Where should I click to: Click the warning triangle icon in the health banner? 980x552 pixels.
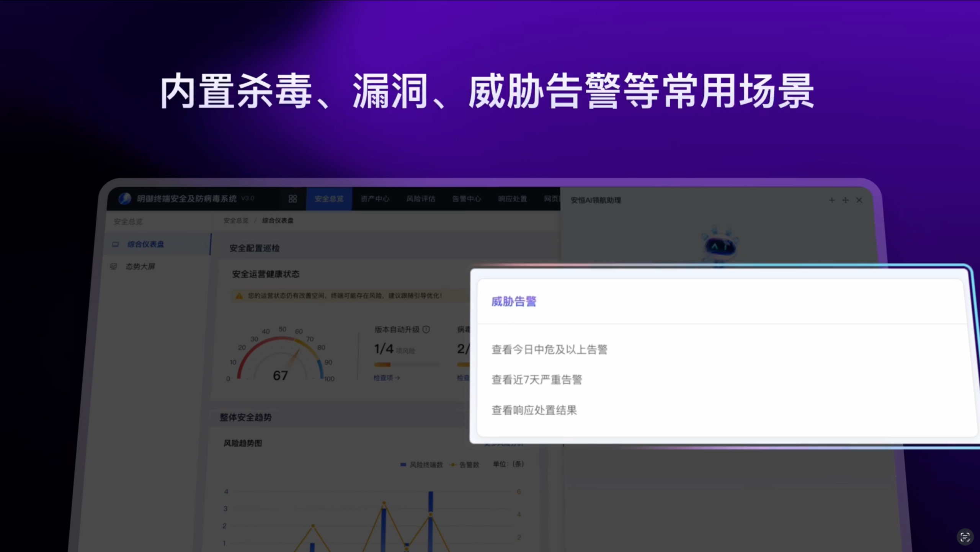tap(239, 296)
